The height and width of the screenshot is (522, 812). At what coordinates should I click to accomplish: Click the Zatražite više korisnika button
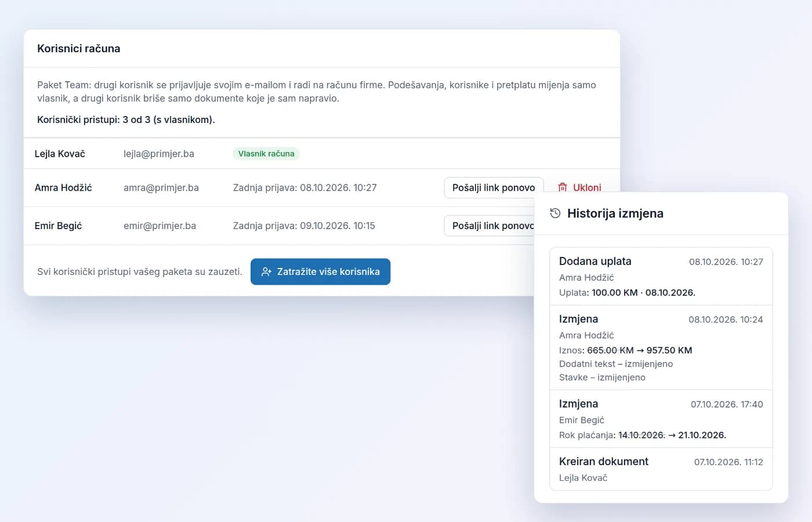coord(320,271)
